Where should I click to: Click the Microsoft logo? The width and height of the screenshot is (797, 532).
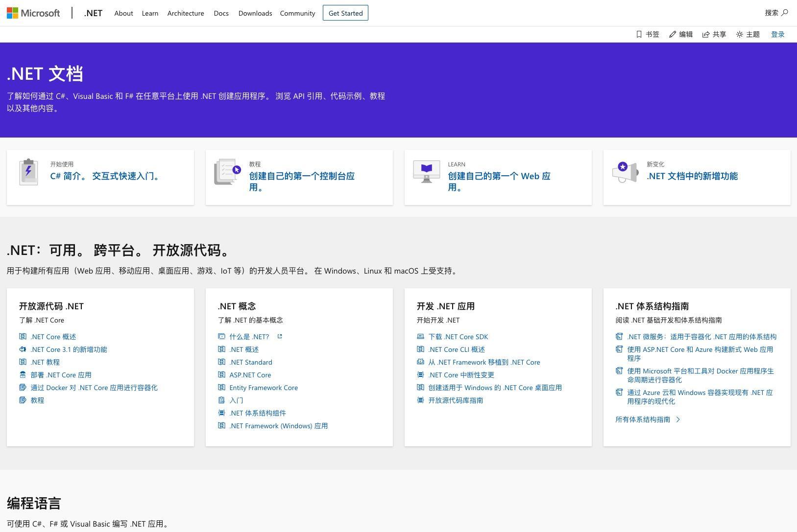(33, 13)
